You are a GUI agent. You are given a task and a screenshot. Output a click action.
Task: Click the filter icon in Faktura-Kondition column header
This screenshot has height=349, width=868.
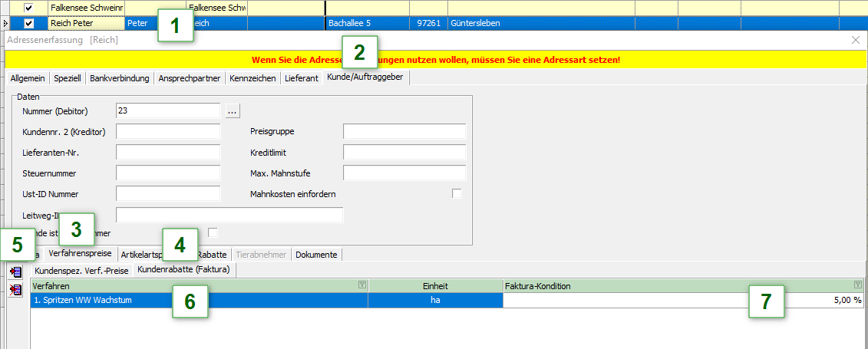857,285
